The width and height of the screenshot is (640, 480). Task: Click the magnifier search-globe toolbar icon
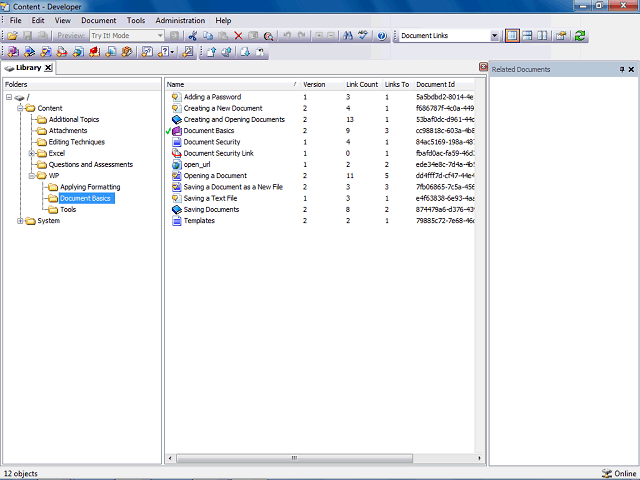click(268, 36)
